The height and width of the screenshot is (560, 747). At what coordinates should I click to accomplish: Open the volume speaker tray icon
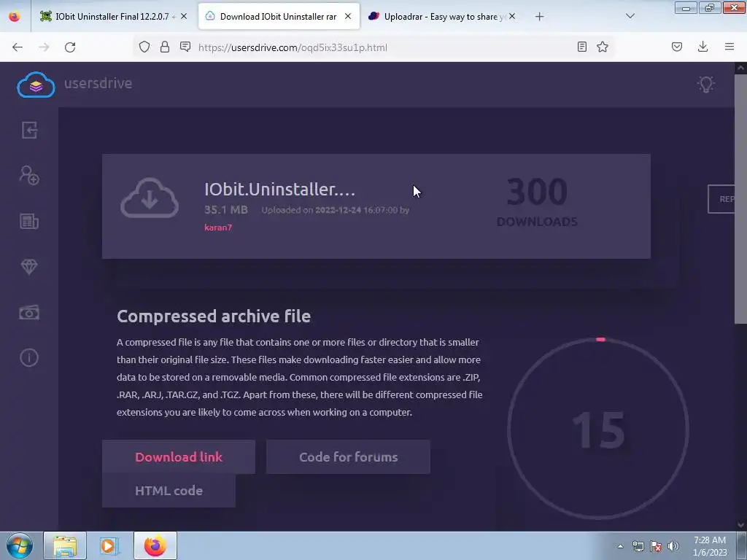point(673,546)
